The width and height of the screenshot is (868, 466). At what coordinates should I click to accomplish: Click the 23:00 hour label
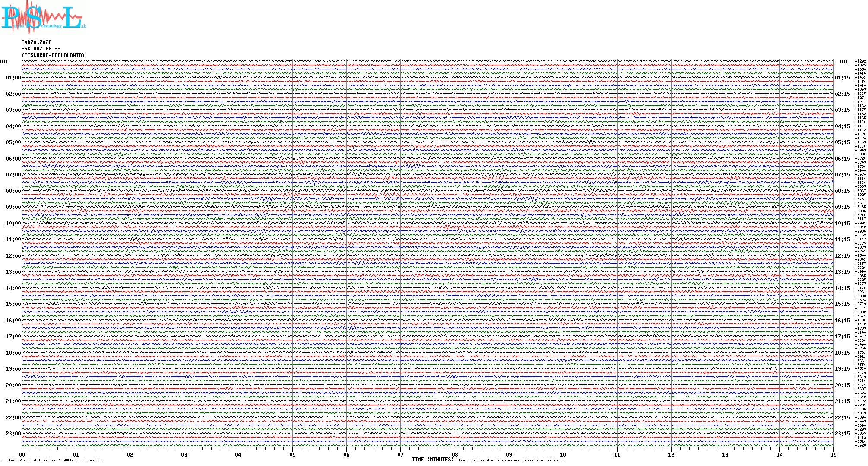coord(13,434)
